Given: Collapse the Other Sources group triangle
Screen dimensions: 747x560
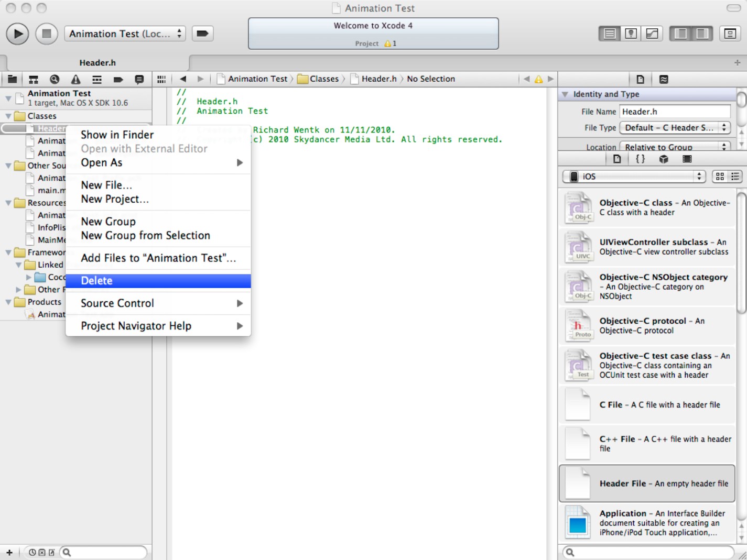Looking at the screenshot, I should 8,166.
